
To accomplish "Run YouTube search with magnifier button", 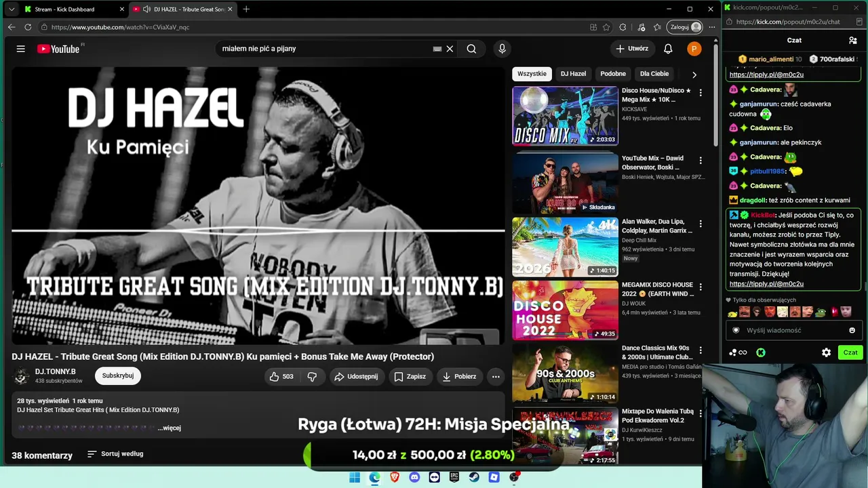I will tap(471, 49).
